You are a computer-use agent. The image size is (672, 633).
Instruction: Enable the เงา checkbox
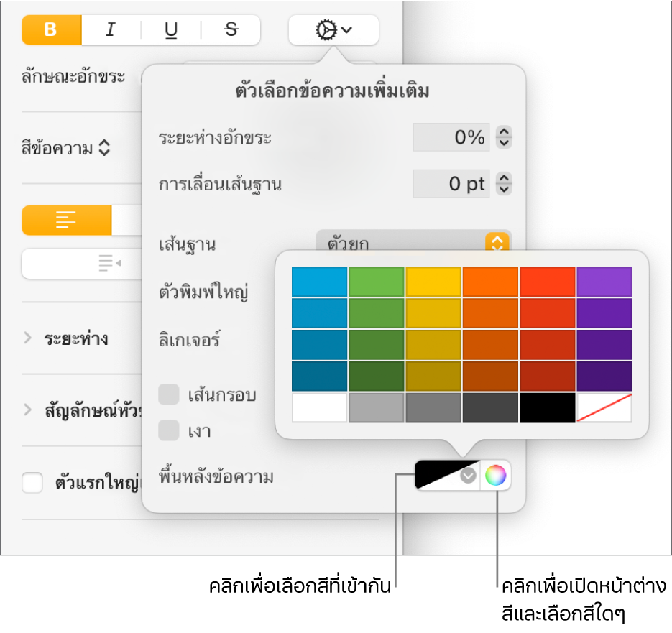[x=169, y=430]
